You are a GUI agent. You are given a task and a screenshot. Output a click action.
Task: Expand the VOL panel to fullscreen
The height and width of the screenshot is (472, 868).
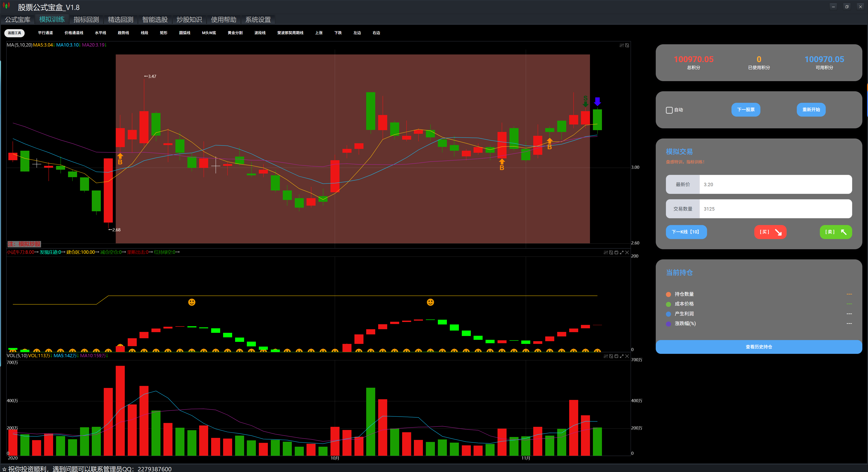click(x=621, y=356)
